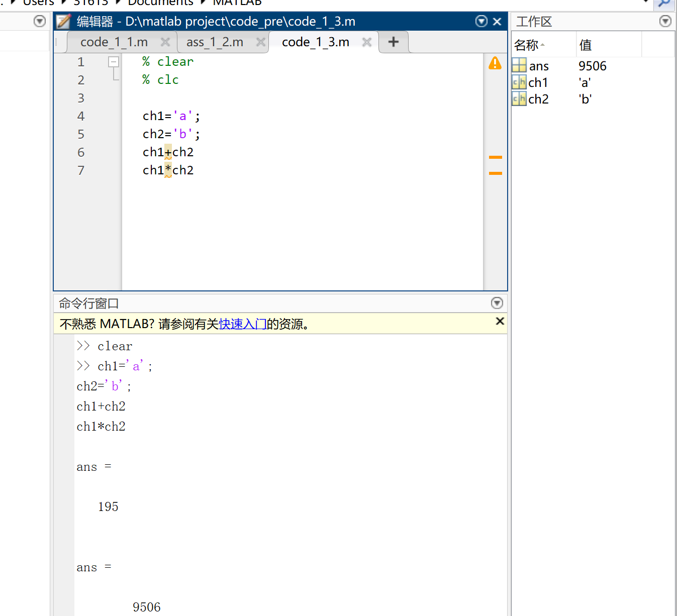This screenshot has height=616, width=677.
Task: Select the ch1 variable icon in workspace
Action: coord(519,82)
